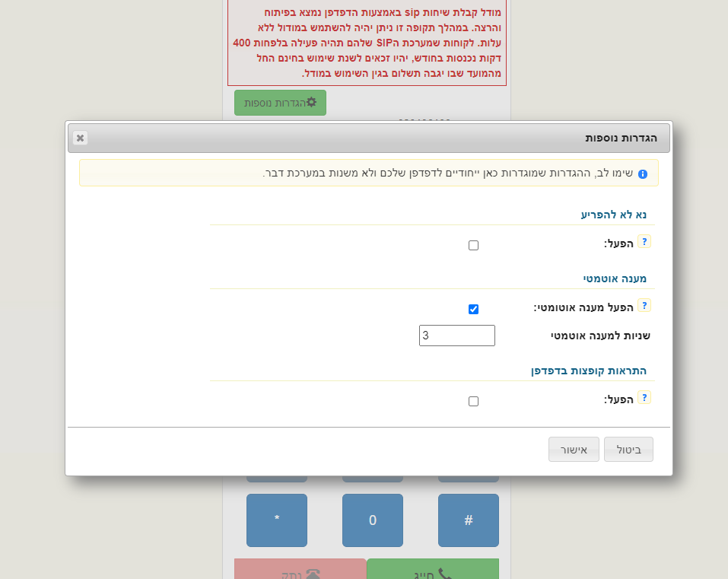
Task: Uncheck the הפעל מענה אוטומטי checkbox
Action: point(473,309)
